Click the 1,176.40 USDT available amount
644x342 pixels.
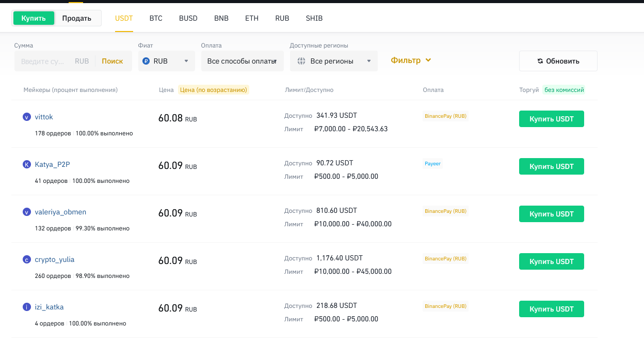[x=340, y=258]
